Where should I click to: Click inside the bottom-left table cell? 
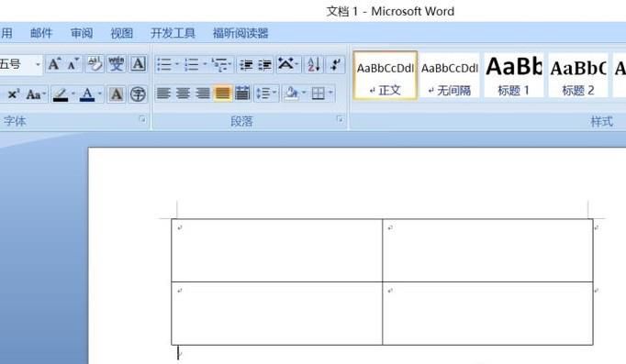click(x=276, y=314)
